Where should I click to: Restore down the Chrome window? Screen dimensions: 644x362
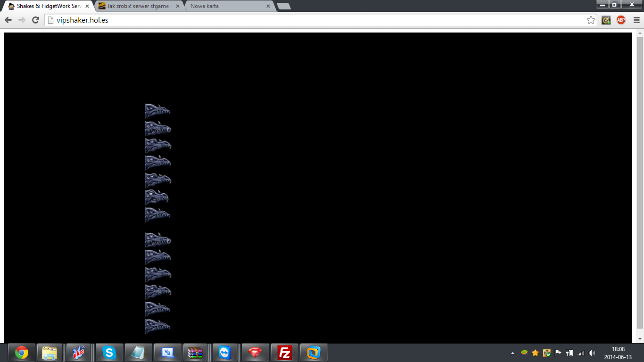(614, 4)
